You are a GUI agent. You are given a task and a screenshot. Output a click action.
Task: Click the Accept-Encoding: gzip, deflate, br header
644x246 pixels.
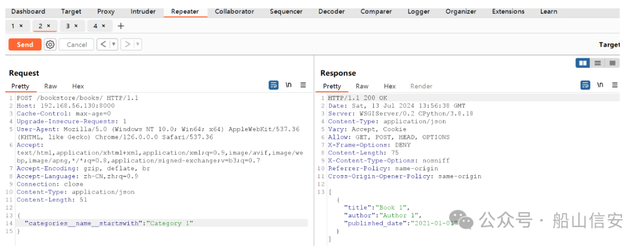coord(83,169)
